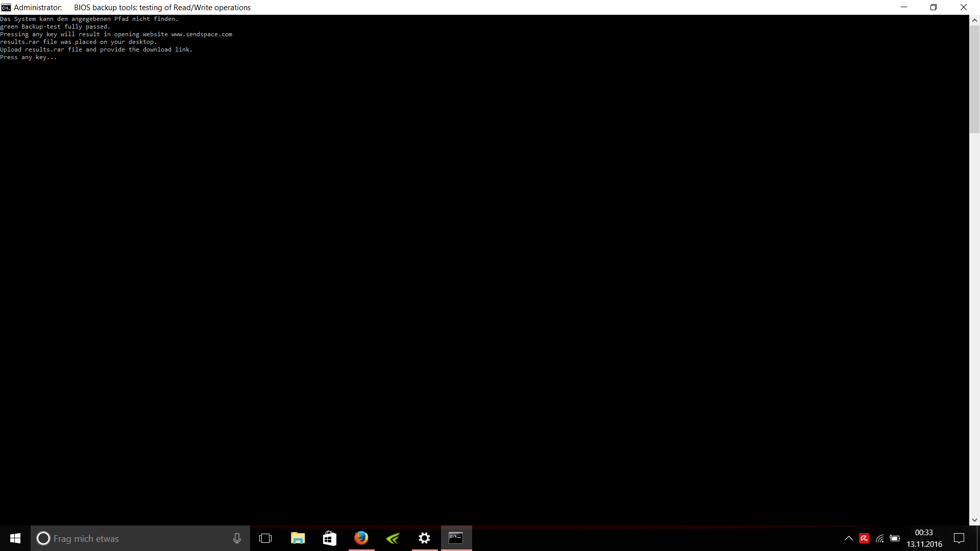Open the Wi-Fi network tray icon

pos(879,538)
